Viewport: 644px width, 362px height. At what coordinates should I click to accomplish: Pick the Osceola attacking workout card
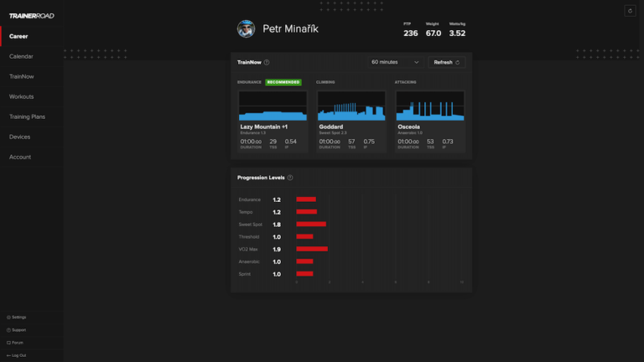pyautogui.click(x=430, y=120)
